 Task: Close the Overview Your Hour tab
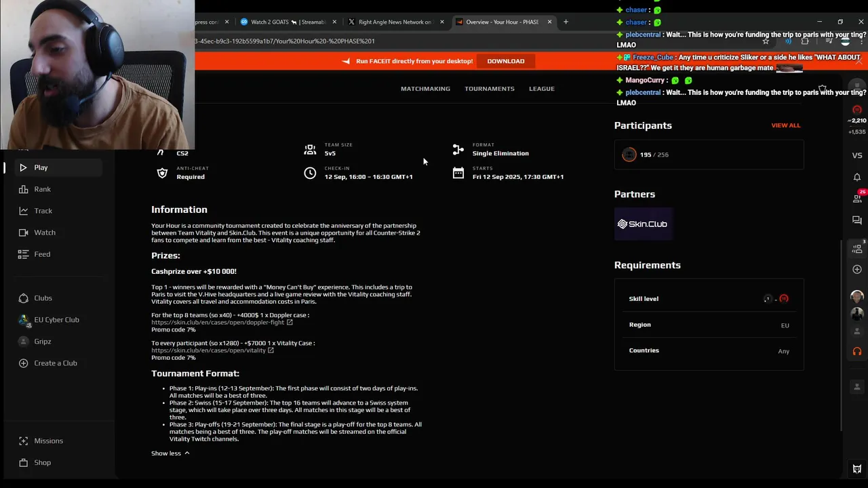(549, 22)
